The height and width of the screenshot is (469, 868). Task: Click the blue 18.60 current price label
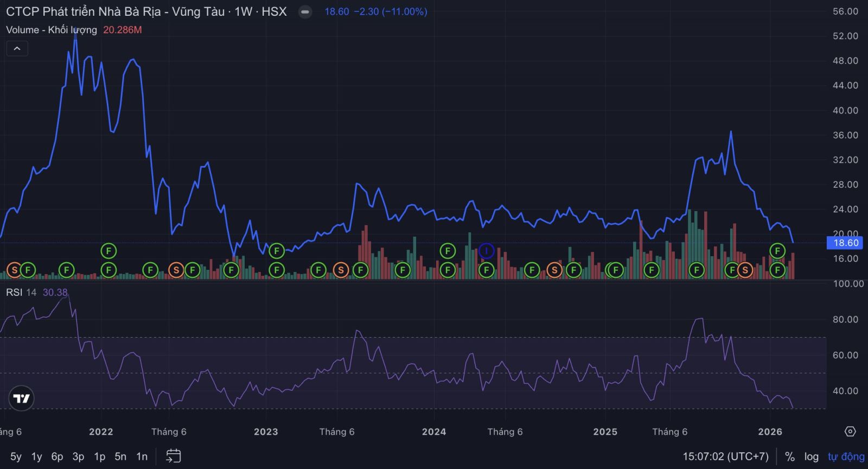coord(846,243)
